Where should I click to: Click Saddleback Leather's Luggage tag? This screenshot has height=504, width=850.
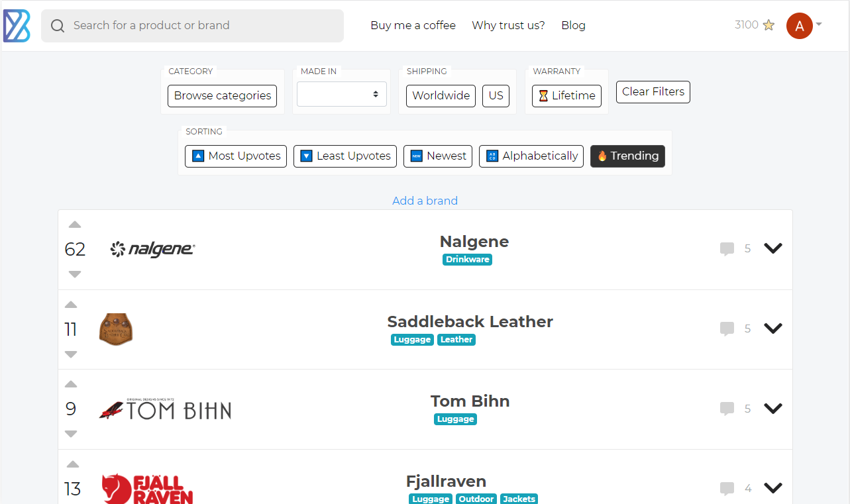click(412, 340)
